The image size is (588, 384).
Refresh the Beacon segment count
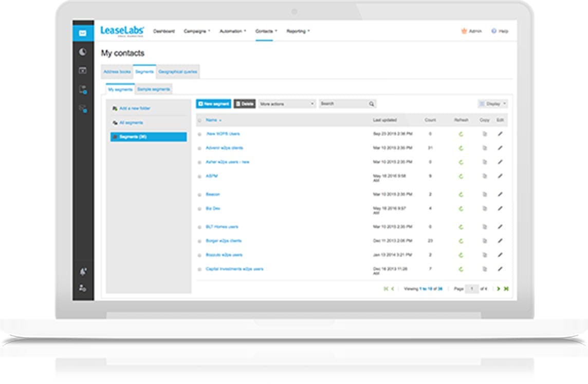point(461,195)
